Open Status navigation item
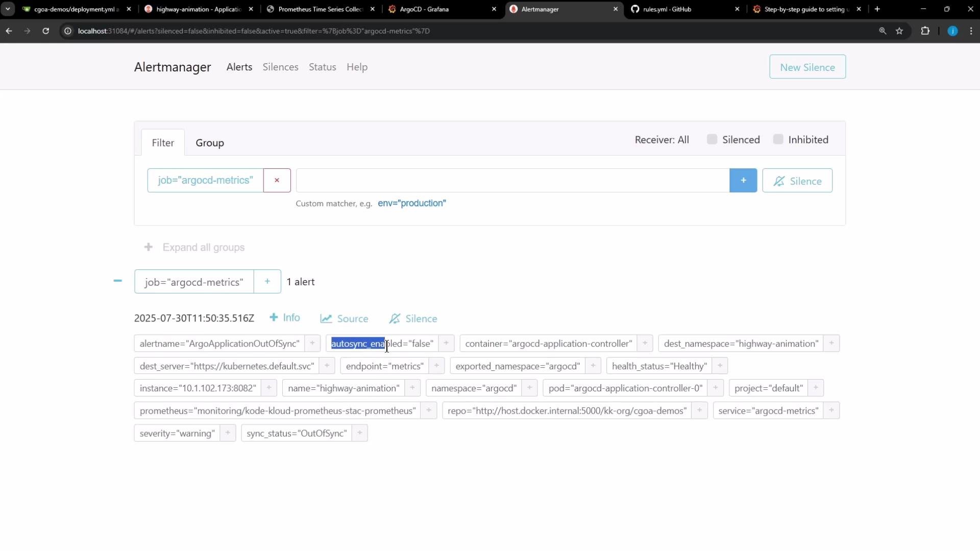980x551 pixels. pos(323,67)
